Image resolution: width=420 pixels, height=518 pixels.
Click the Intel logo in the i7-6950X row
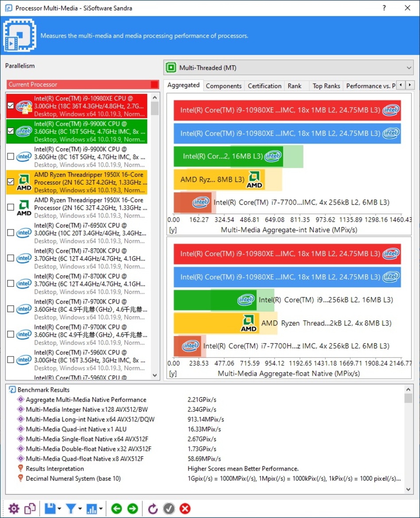point(24,233)
